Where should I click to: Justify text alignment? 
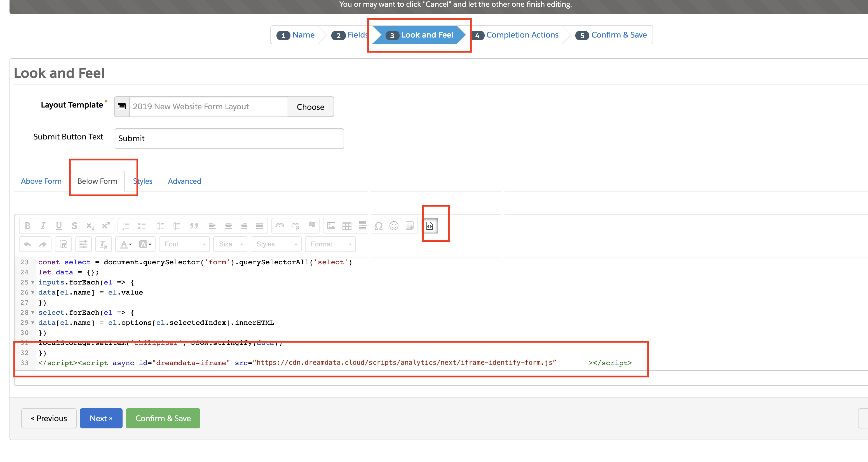[259, 226]
